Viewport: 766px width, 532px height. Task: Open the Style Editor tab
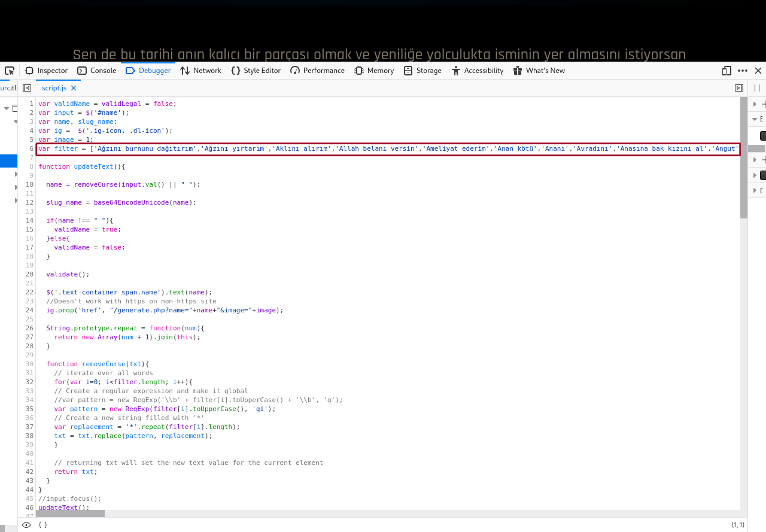[x=256, y=71]
